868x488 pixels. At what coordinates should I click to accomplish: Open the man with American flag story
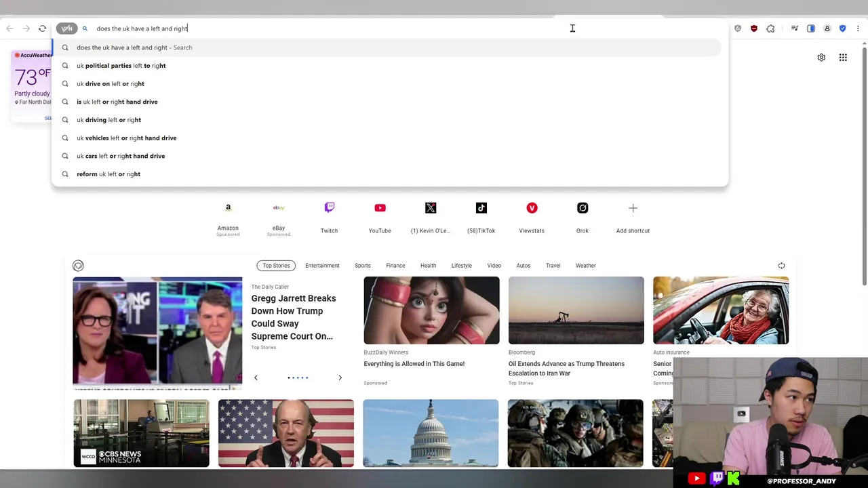(x=286, y=433)
